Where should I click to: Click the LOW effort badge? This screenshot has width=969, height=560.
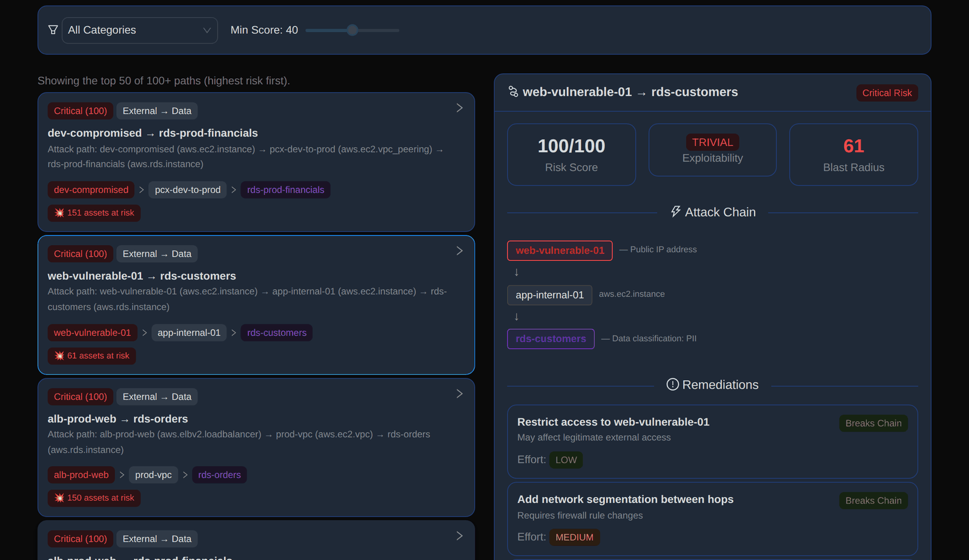coord(566,460)
